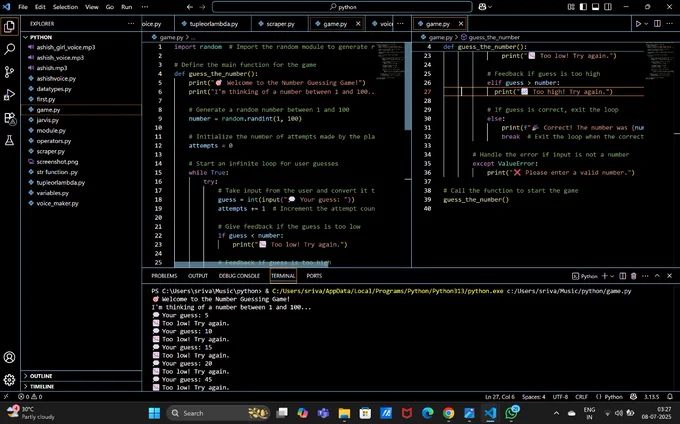This screenshot has height=424, width=680.
Task: Open the new terminal launch profile dropdown
Action: (612, 276)
